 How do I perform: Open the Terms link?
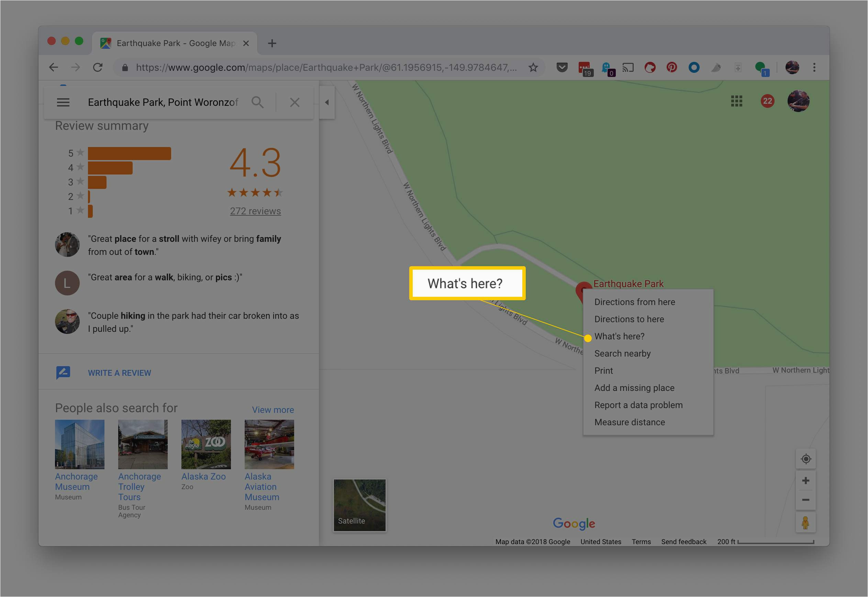point(641,542)
